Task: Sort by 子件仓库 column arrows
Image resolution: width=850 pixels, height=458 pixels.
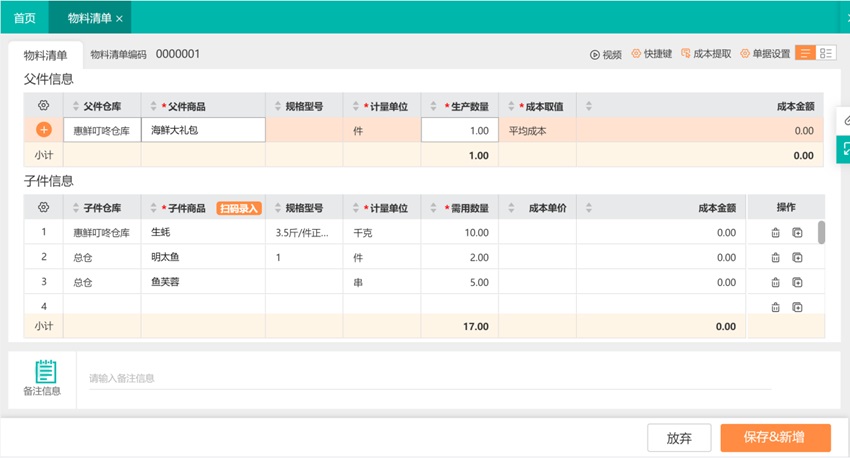Action: pos(75,208)
